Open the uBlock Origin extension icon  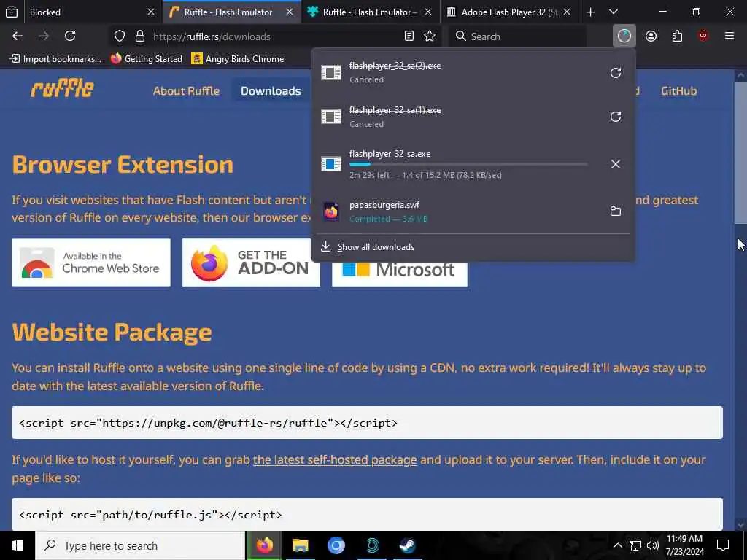703,36
